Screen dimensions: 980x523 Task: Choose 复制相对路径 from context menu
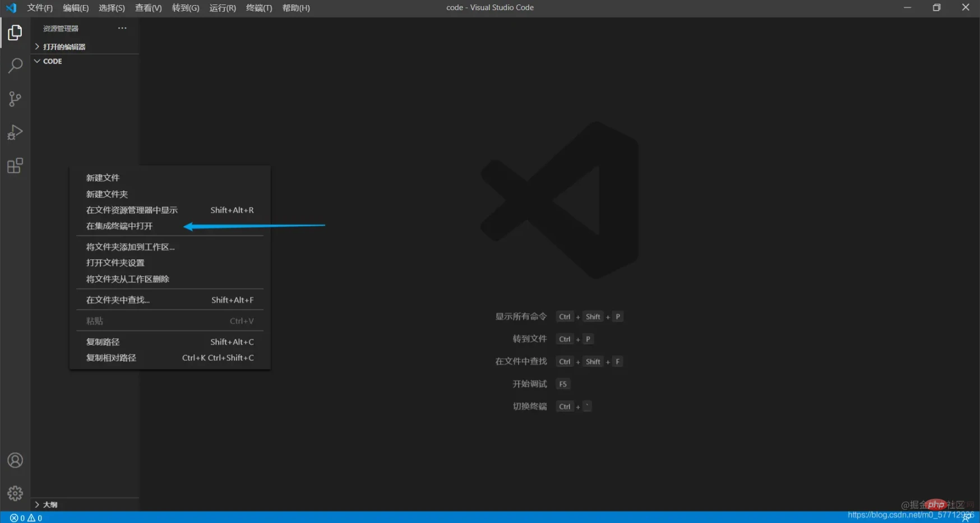coord(170,357)
